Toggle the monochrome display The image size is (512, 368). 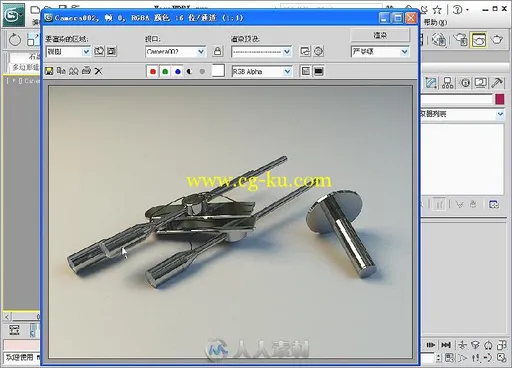coord(202,71)
